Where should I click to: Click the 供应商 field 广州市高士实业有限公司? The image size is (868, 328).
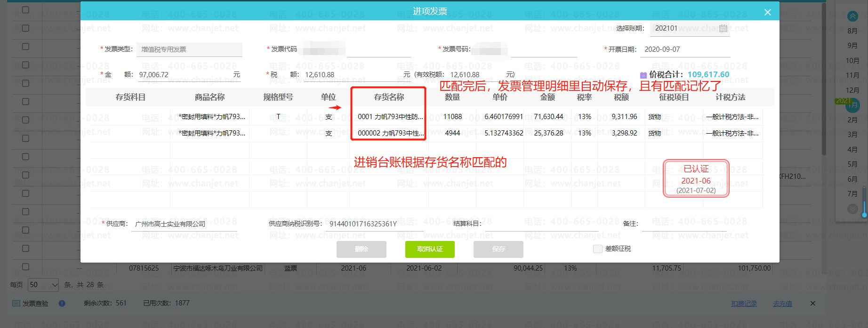(x=185, y=224)
